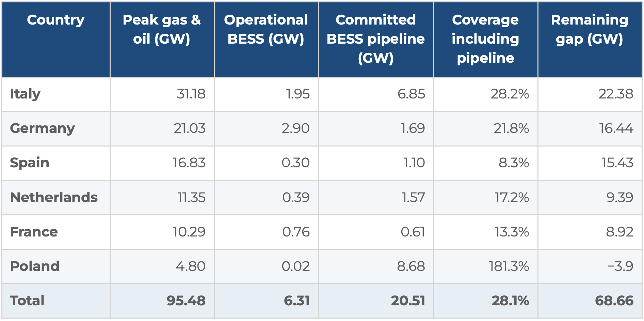Select the Germany row label
The image size is (644, 321).
click(x=42, y=128)
